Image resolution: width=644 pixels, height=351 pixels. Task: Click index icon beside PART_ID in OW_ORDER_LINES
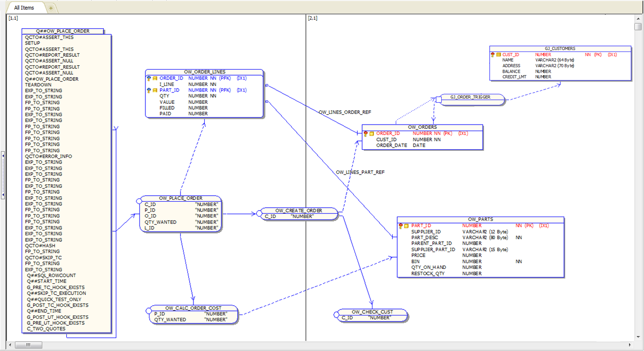pos(154,90)
